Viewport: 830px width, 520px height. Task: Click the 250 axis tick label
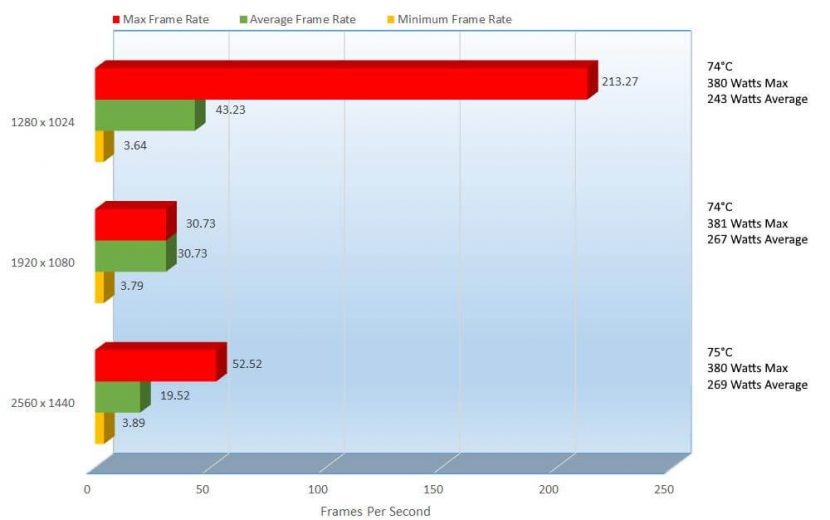pos(664,489)
